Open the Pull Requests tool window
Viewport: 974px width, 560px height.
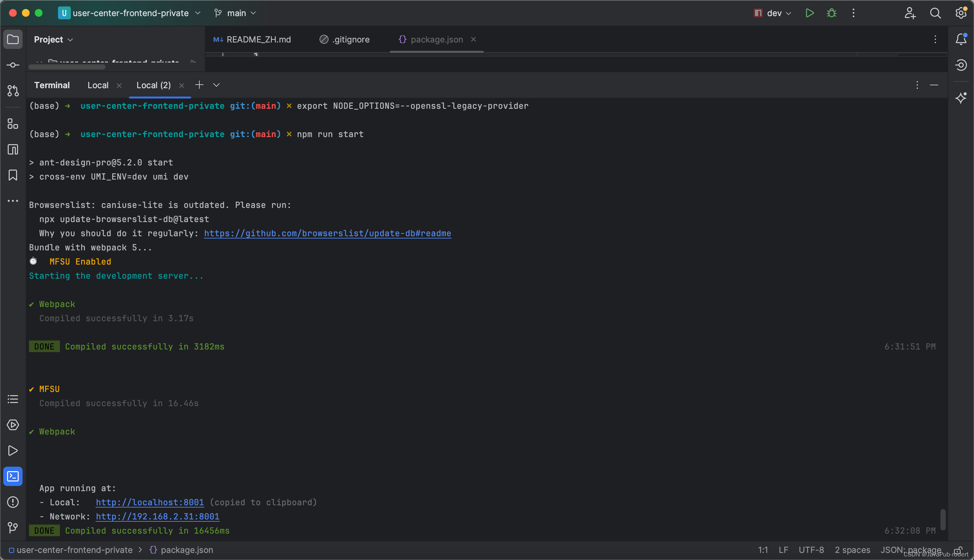pyautogui.click(x=13, y=91)
